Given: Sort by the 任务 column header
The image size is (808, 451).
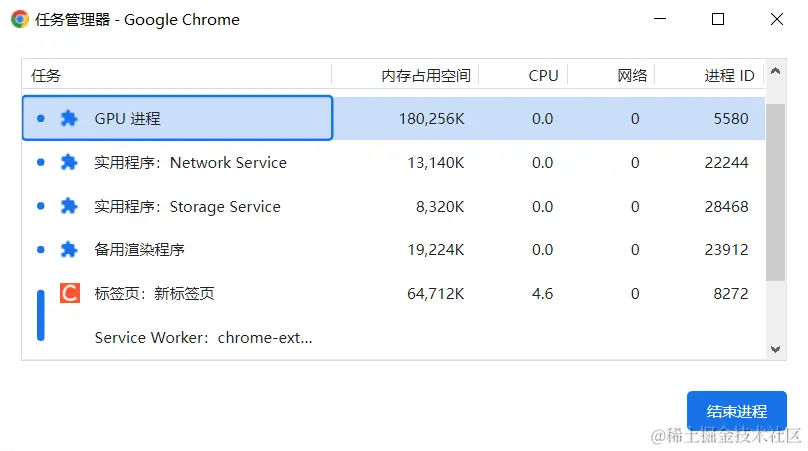Looking at the screenshot, I should [x=46, y=76].
